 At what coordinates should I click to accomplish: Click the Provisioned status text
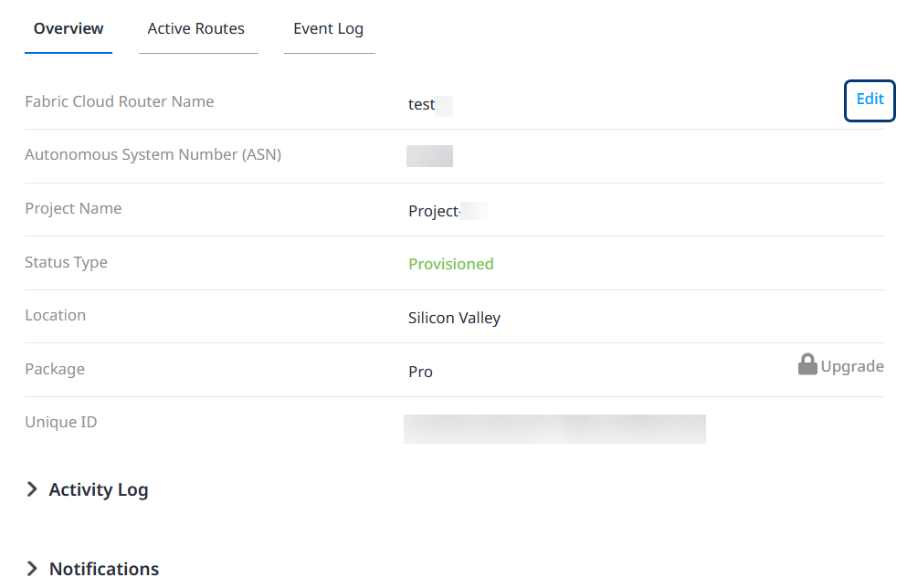tap(451, 264)
